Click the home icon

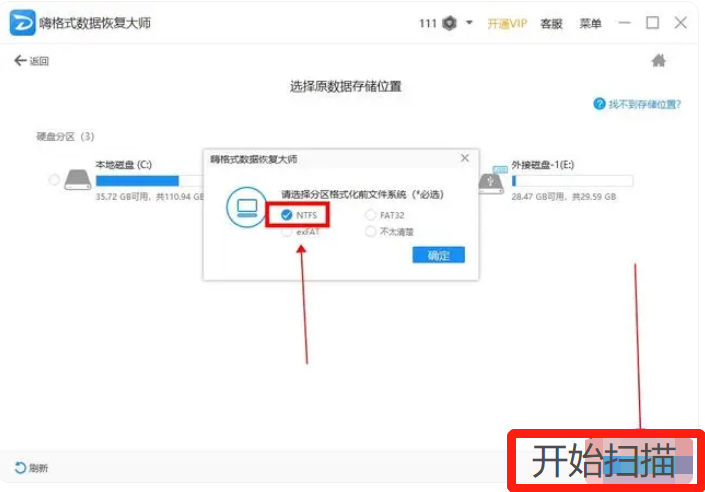click(658, 61)
